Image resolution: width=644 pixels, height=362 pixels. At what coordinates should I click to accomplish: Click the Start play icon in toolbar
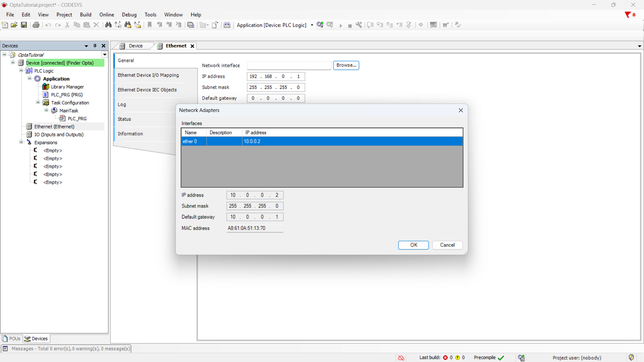pyautogui.click(x=340, y=25)
